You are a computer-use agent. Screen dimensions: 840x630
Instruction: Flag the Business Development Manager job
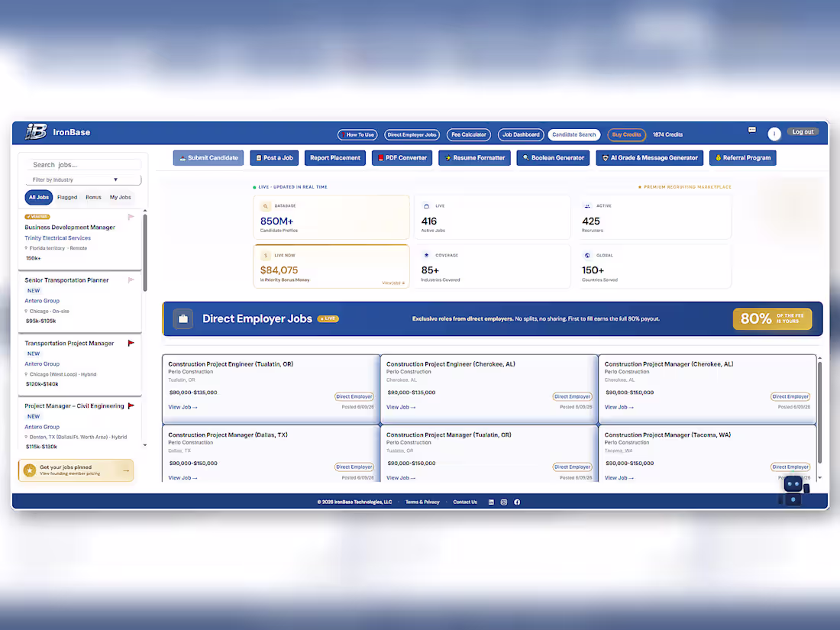pos(131,217)
